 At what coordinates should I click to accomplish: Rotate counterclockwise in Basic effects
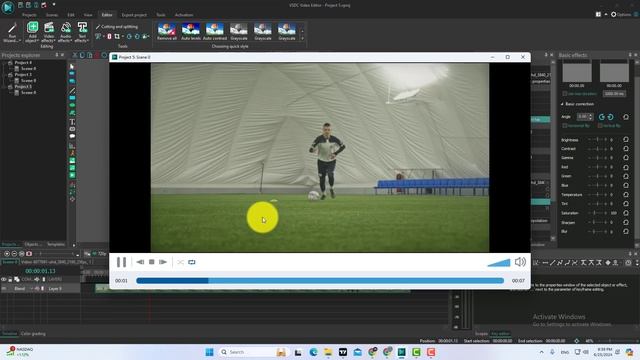[602, 117]
